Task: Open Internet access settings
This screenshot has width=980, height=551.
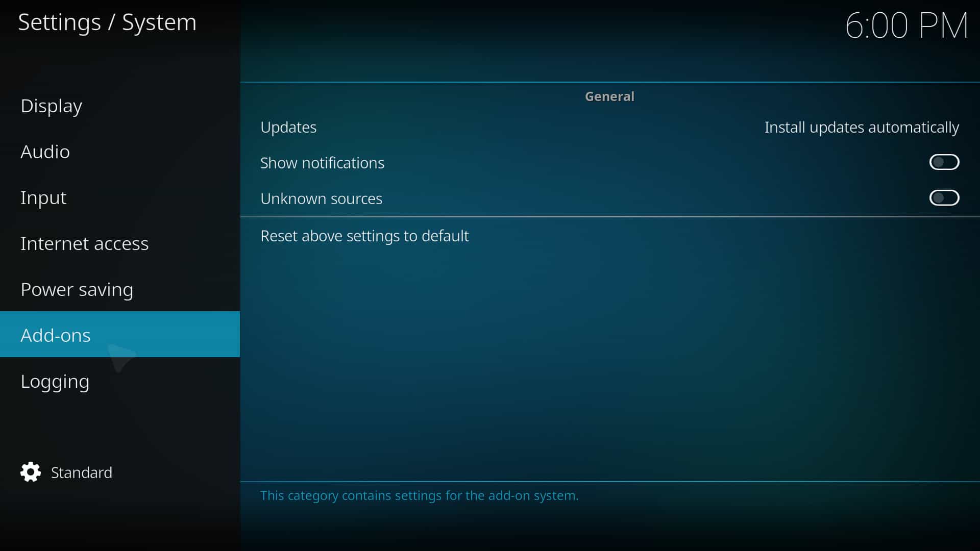Action: 84,243
